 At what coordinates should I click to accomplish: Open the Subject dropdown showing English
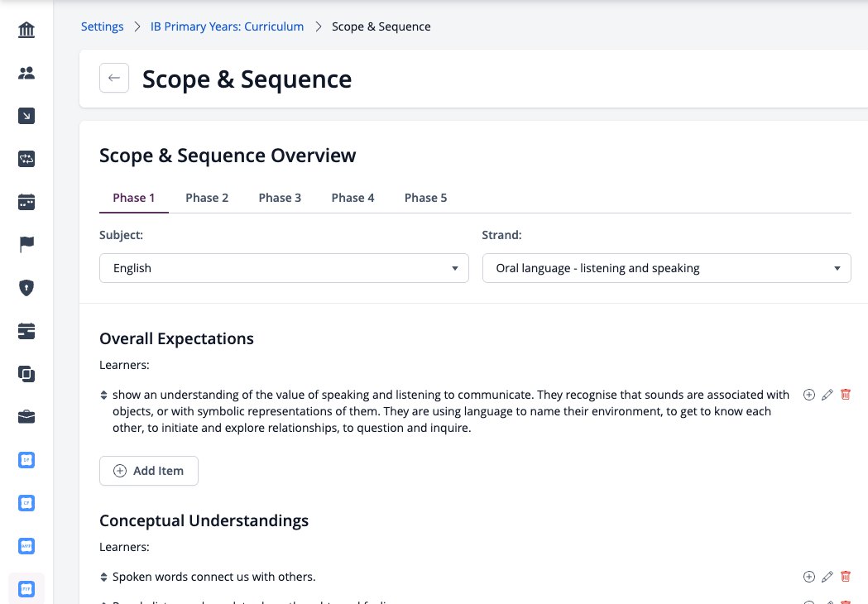pos(284,268)
